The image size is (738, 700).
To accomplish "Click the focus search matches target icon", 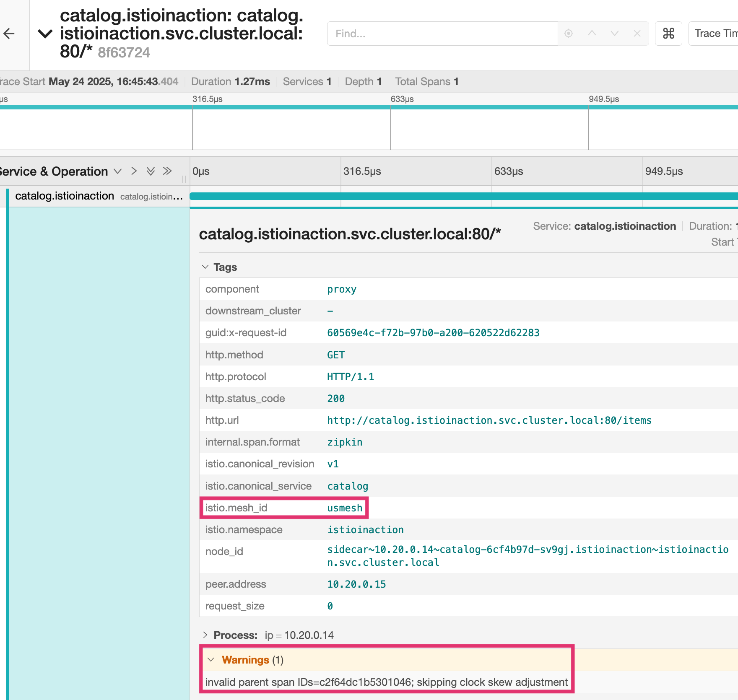I will click(x=569, y=34).
